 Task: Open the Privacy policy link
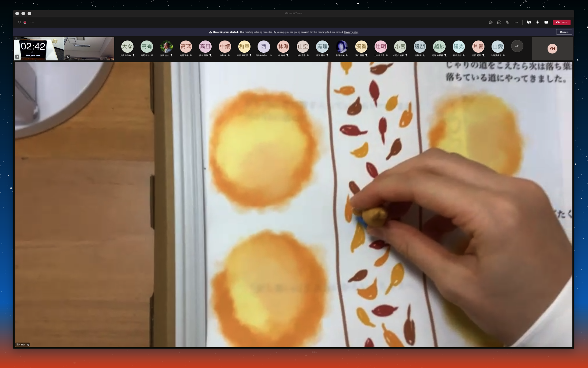pyautogui.click(x=351, y=32)
